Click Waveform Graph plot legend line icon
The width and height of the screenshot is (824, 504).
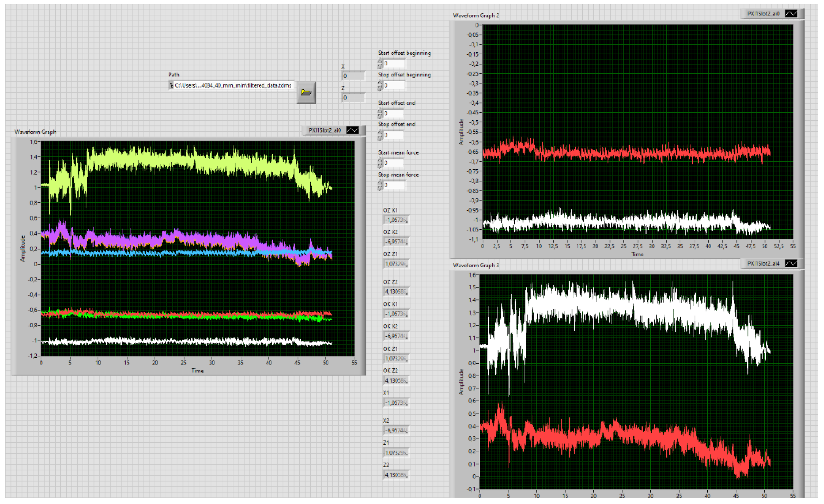tap(352, 130)
